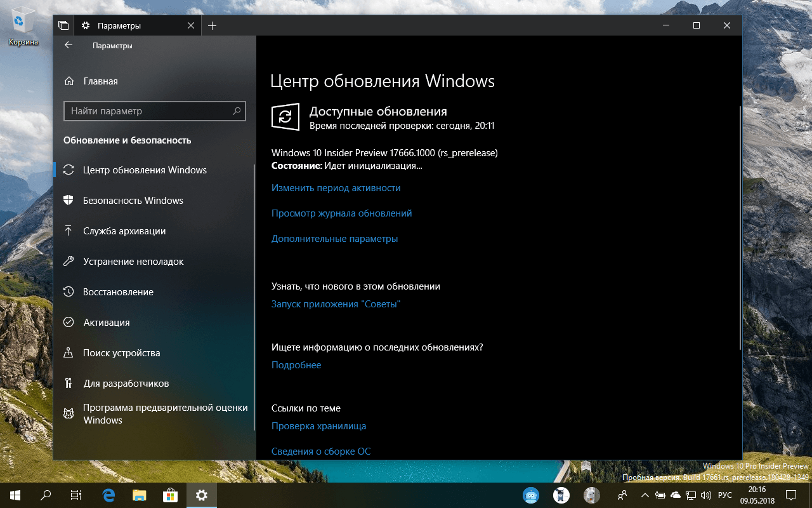Image resolution: width=812 pixels, height=508 pixels.
Task: Show hidden tray icons chevron
Action: tap(645, 495)
